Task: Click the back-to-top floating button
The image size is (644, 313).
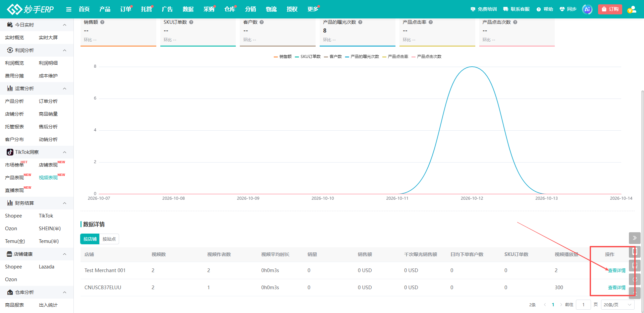Action: (635, 293)
